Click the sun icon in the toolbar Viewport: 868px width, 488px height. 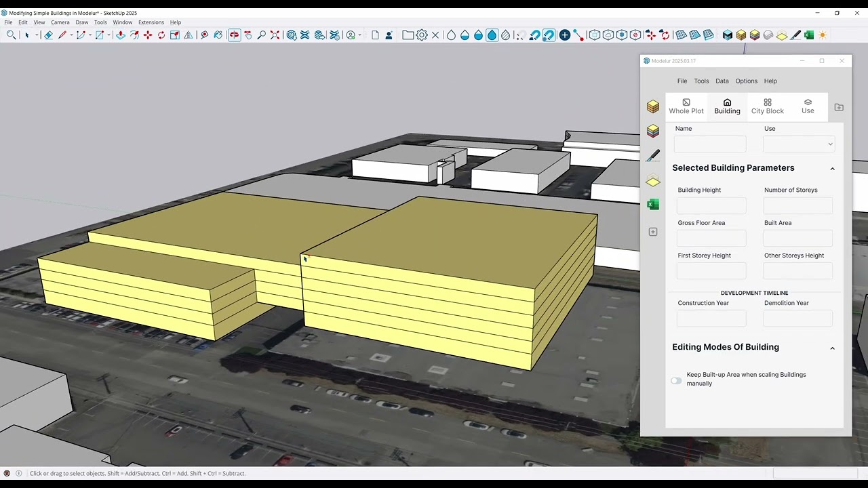(x=823, y=35)
